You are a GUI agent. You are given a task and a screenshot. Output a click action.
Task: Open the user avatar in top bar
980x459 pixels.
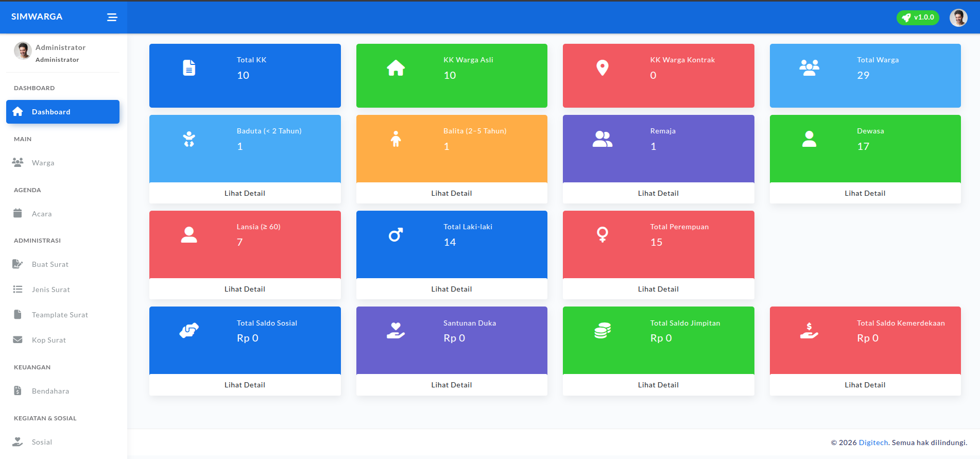(x=958, y=18)
